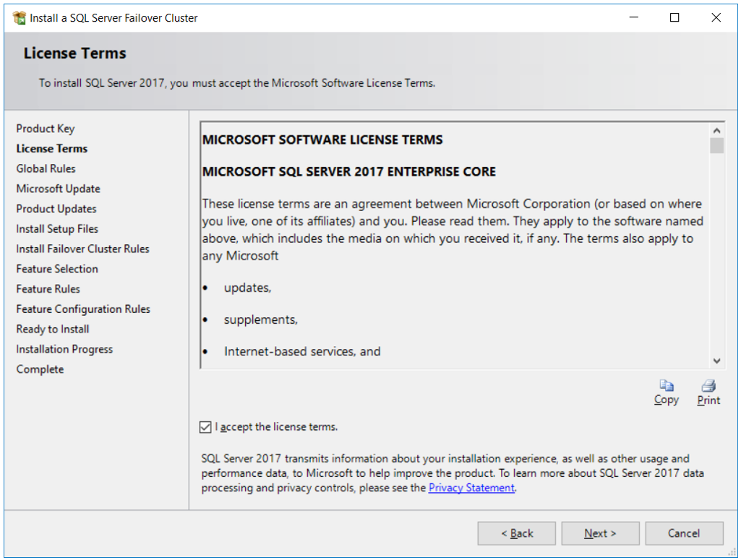Select Feature Configuration Rules step
Viewport: 741px width, 560px height.
coord(83,309)
